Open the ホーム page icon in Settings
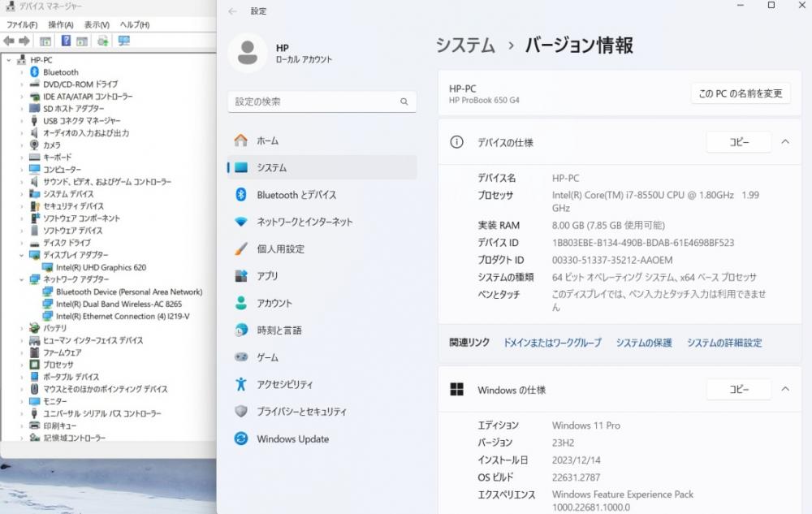812x514 pixels. [241, 140]
